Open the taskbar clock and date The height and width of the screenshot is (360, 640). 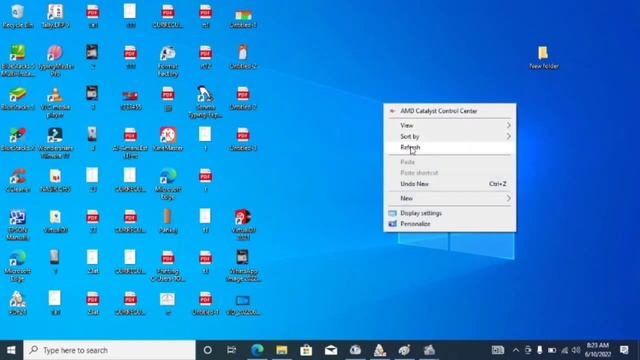(598, 350)
